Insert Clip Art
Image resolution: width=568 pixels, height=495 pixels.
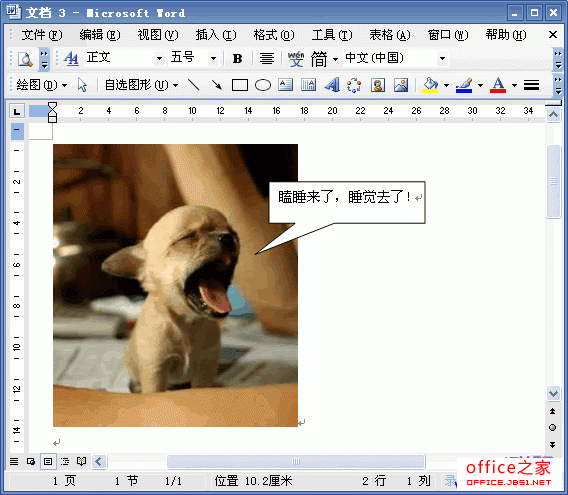pyautogui.click(x=378, y=86)
